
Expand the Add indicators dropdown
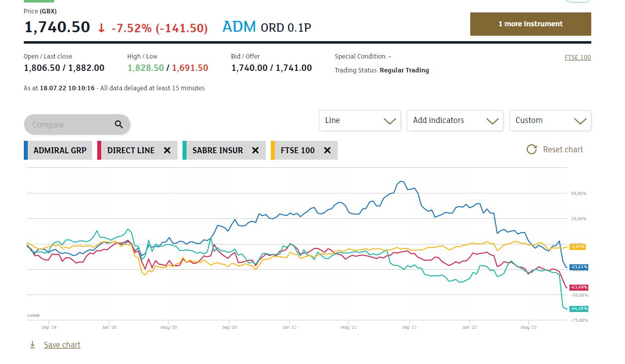pos(454,121)
